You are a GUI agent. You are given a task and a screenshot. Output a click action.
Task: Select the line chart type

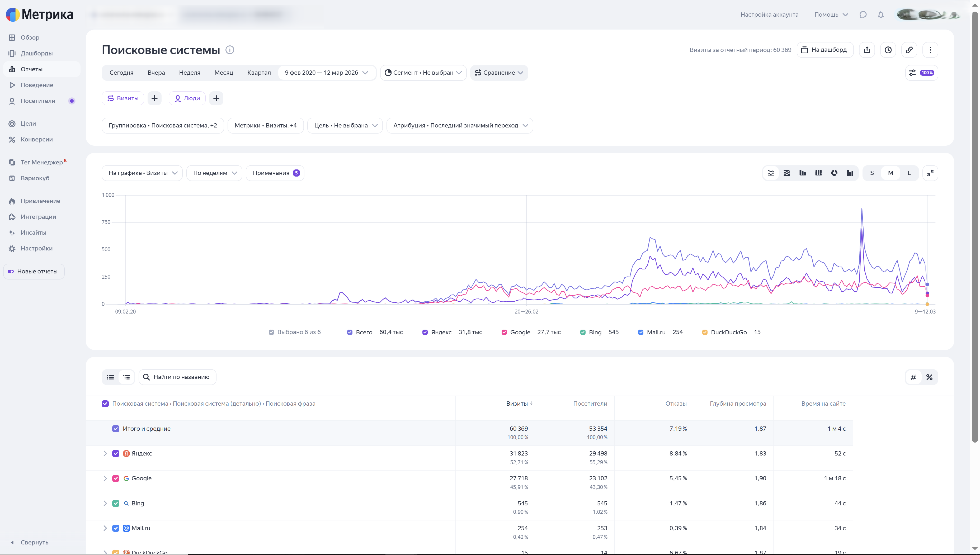(771, 173)
